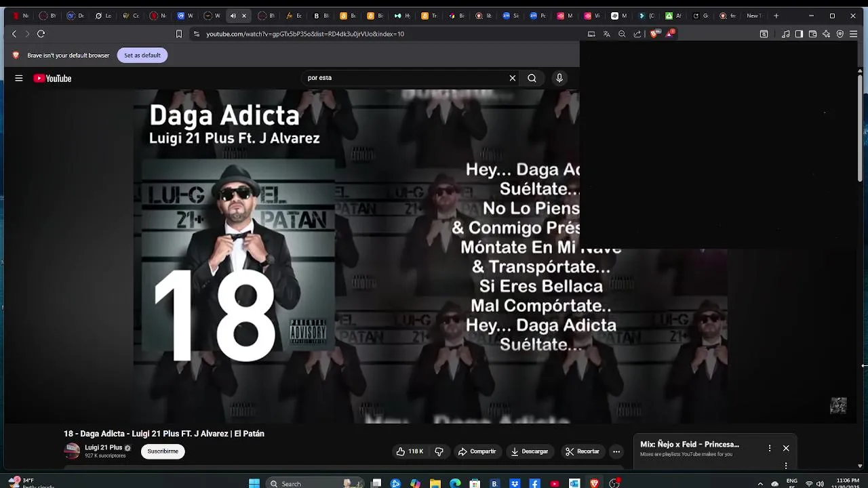Screen dimensions: 868x488
Task: Open the Luigi 21 Plus channel name link
Action: pos(104,447)
